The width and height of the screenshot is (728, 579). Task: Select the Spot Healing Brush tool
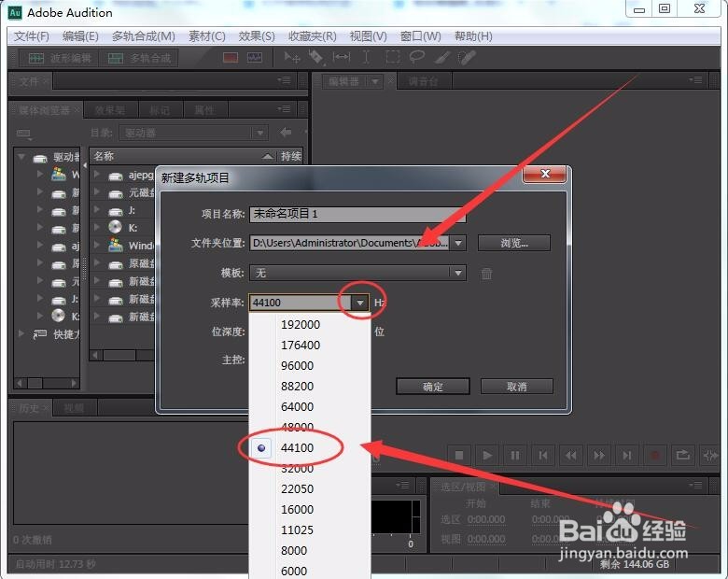coord(467,58)
